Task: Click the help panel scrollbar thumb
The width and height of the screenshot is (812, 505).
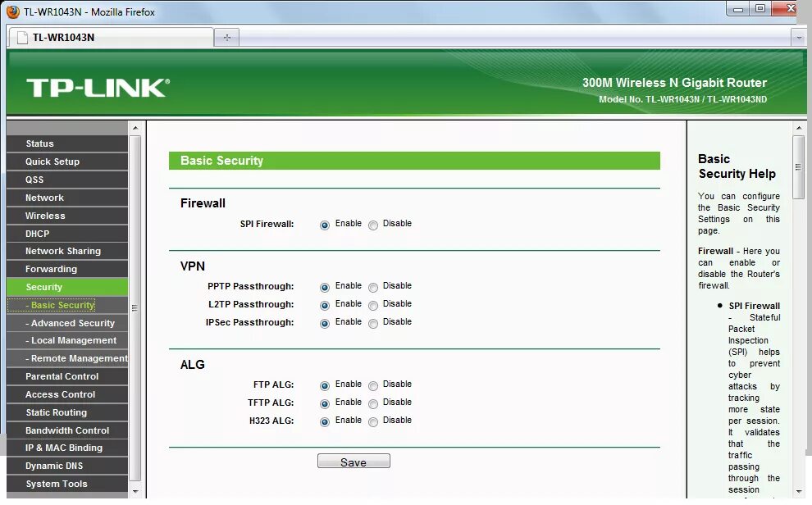Action: [799, 166]
